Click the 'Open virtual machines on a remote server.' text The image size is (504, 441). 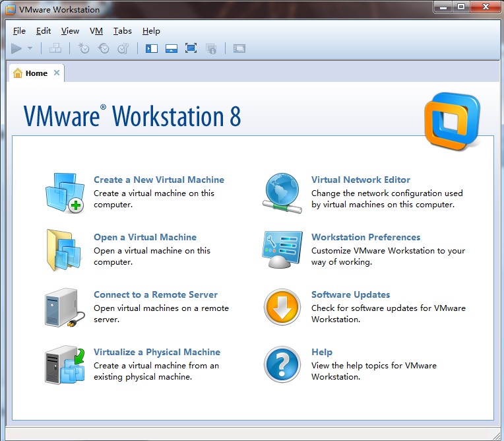coord(161,314)
